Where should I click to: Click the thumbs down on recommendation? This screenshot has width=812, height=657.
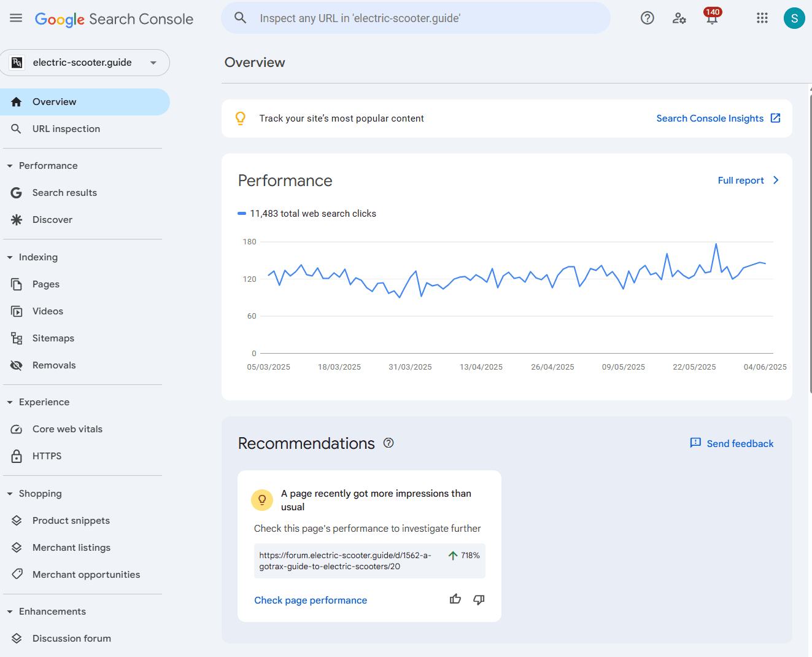[479, 599]
